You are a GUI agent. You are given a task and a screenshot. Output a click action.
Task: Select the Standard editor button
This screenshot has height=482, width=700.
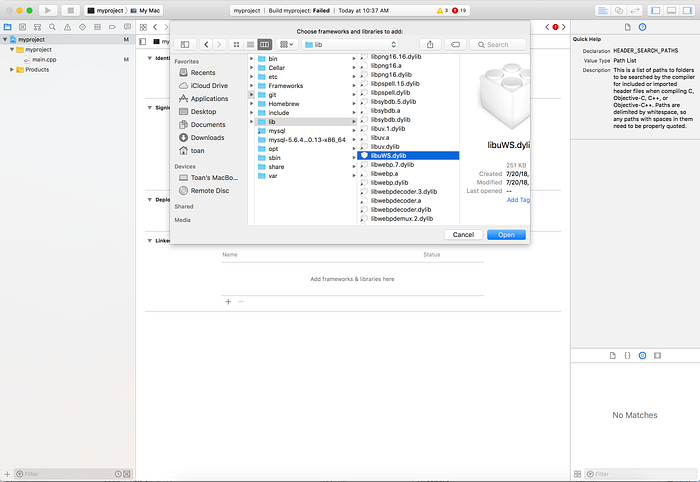603,10
